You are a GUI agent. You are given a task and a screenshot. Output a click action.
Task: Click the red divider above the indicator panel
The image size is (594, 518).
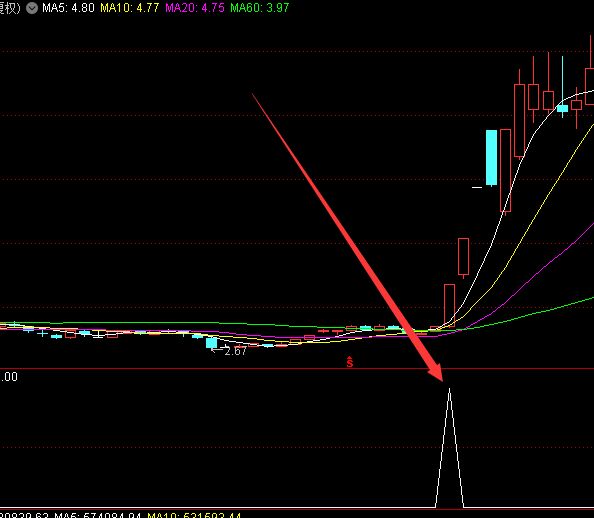coord(297,368)
